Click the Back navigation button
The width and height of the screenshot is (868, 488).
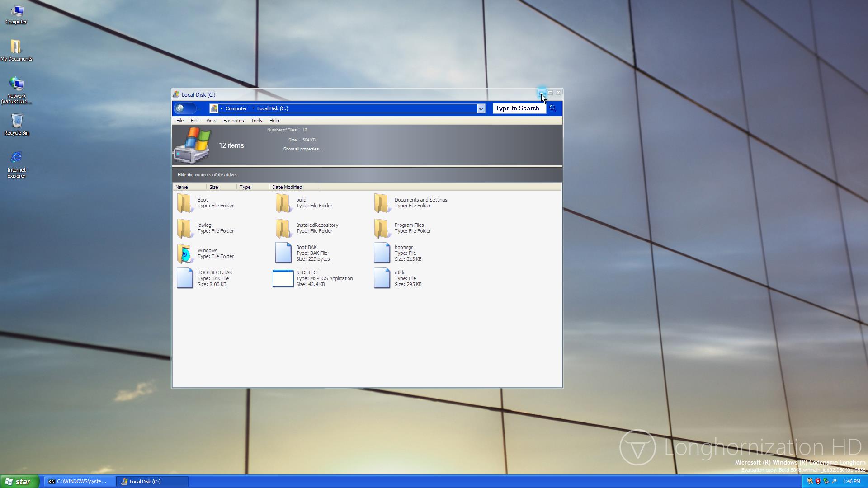(x=180, y=108)
